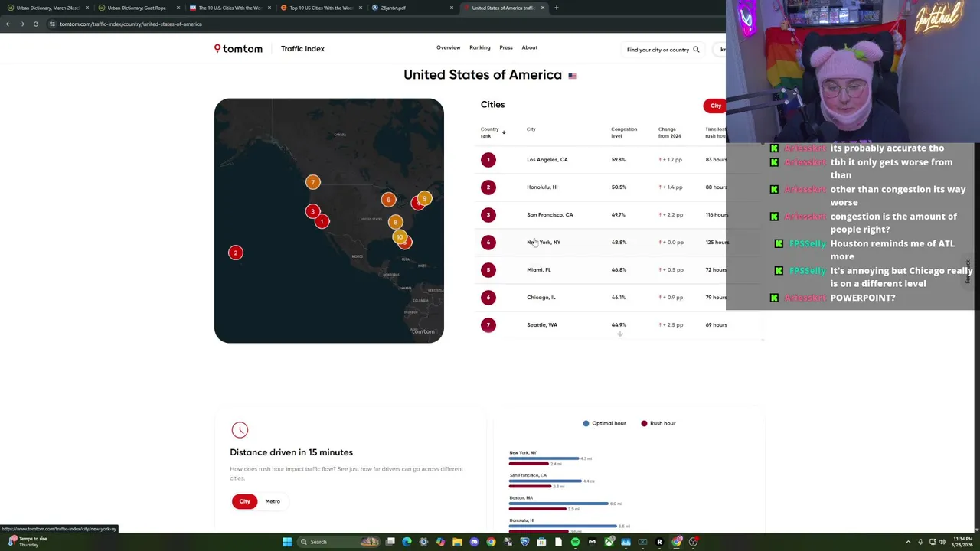Click rank badge 1 in cities table
The width and height of the screenshot is (980, 551).
pos(488,160)
